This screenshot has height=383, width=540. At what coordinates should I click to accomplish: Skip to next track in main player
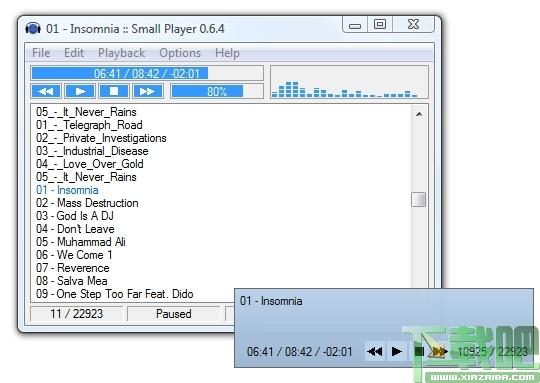point(148,91)
